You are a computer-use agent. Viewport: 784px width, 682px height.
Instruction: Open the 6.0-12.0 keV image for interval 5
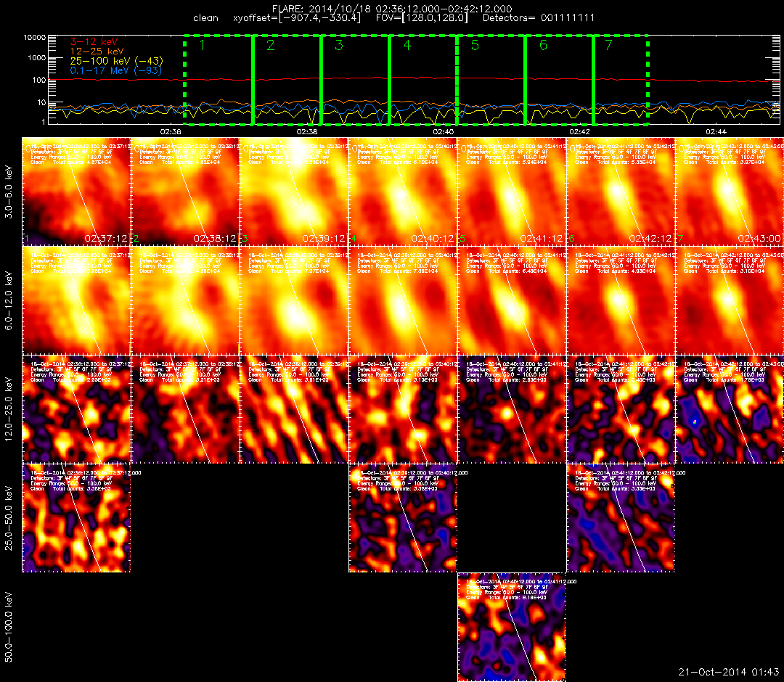coord(512,301)
